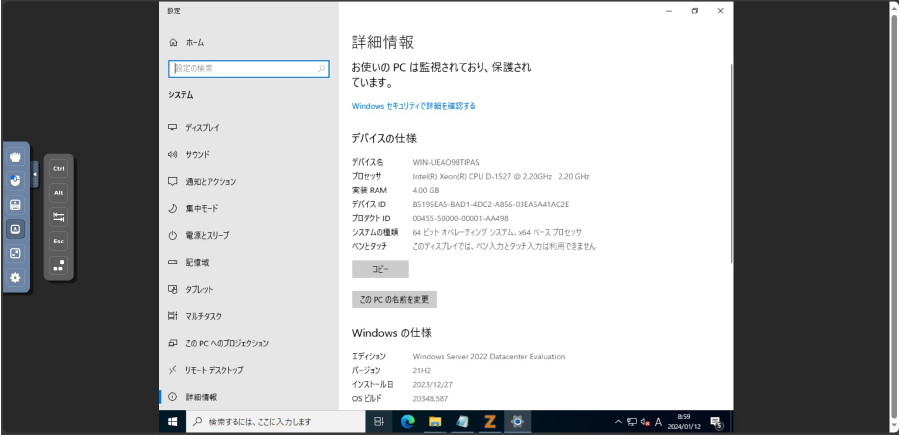
Task: Click the 4.00 GB RAM value
Action: point(425,191)
